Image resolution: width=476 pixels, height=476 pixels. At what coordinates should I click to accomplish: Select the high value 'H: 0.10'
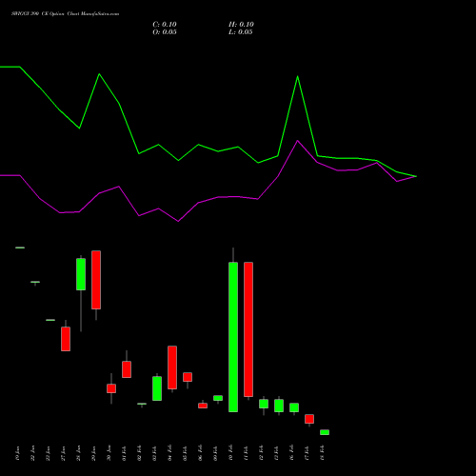[x=241, y=25]
